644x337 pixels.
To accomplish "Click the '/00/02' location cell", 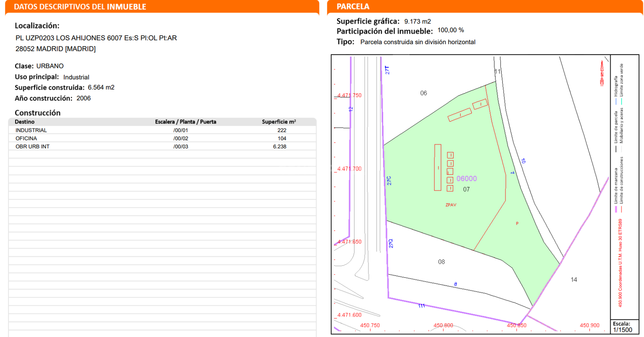I will (181, 138).
